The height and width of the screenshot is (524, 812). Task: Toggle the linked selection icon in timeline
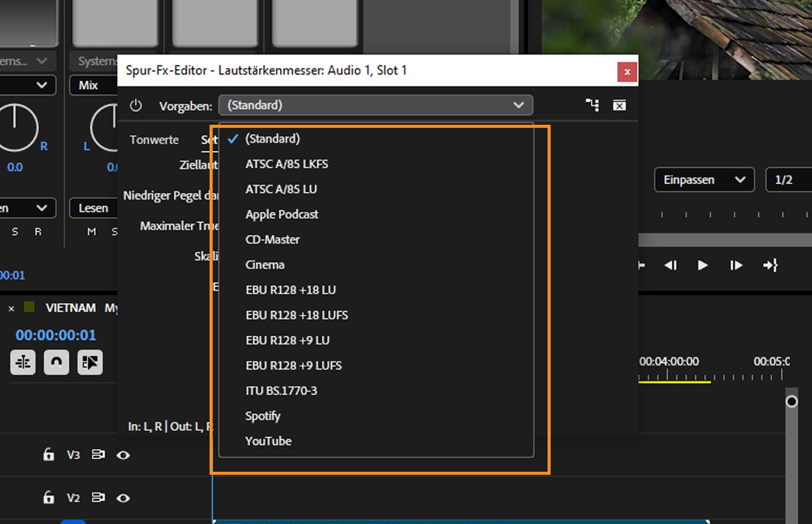tap(90, 362)
